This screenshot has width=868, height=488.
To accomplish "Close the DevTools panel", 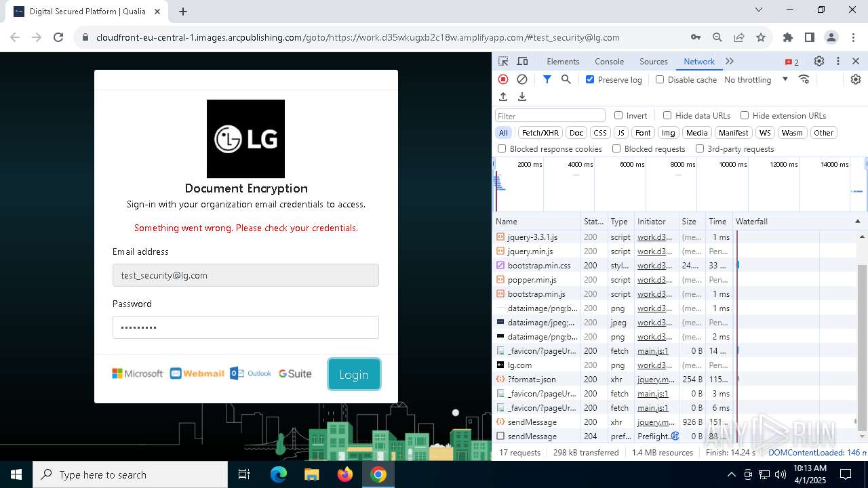I will click(856, 61).
